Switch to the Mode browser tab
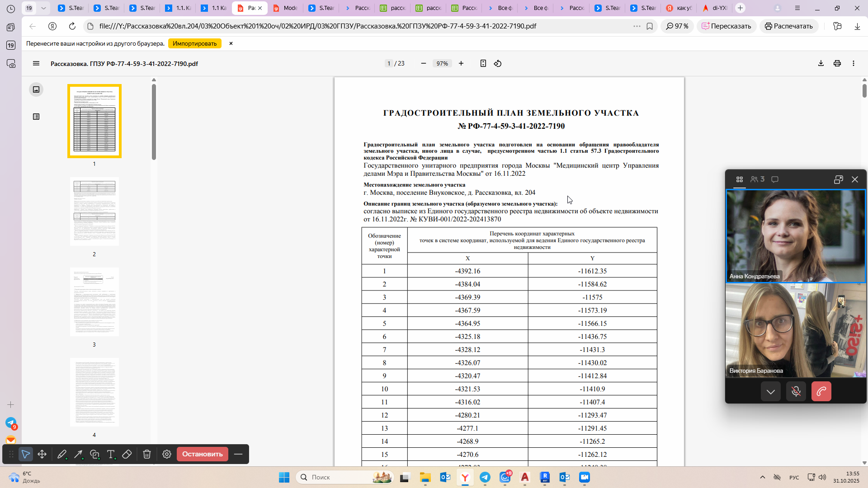 coord(286,8)
